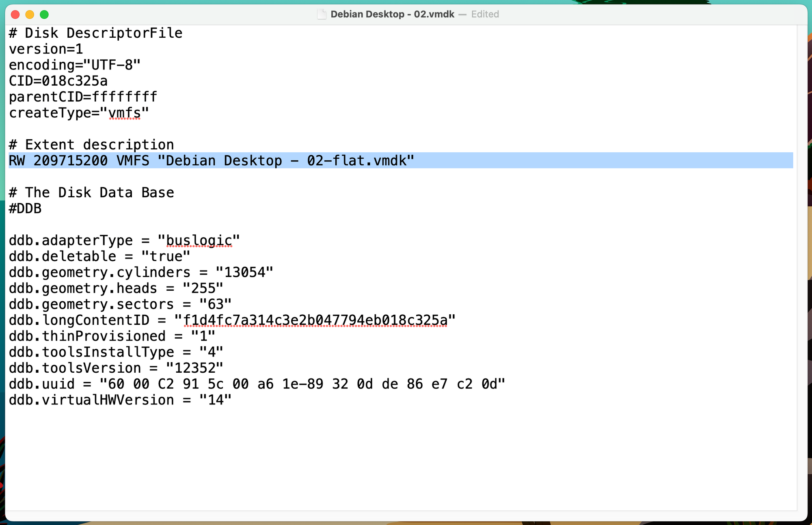812x525 pixels.
Task: Zoom the window with green button
Action: [x=44, y=15]
